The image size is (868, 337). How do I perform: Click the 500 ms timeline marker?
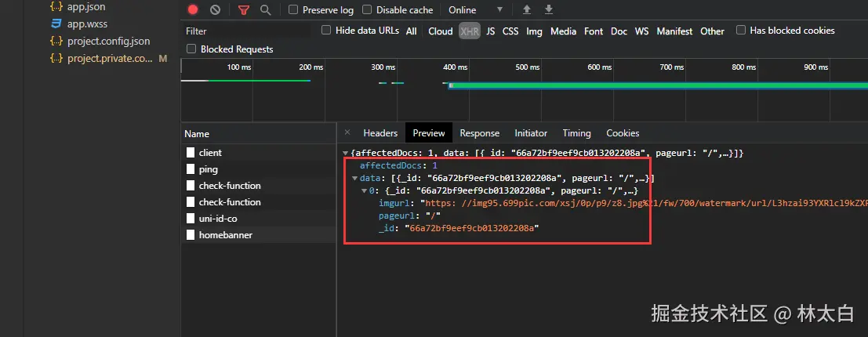coord(527,67)
